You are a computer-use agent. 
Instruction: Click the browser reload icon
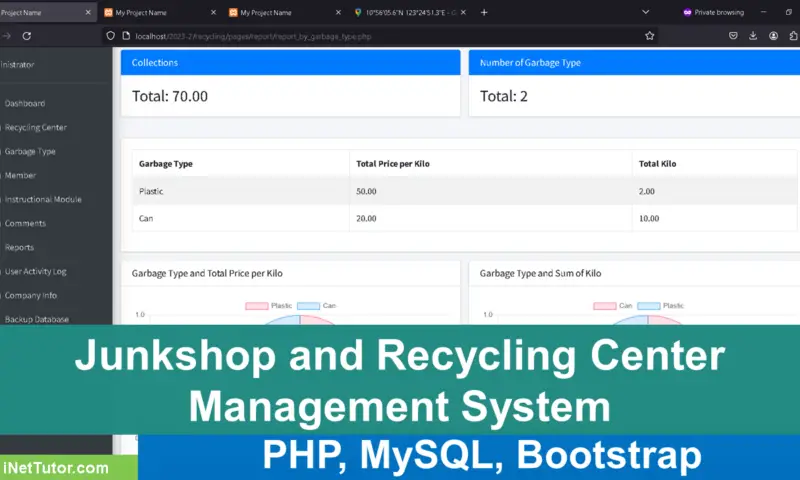click(27, 35)
